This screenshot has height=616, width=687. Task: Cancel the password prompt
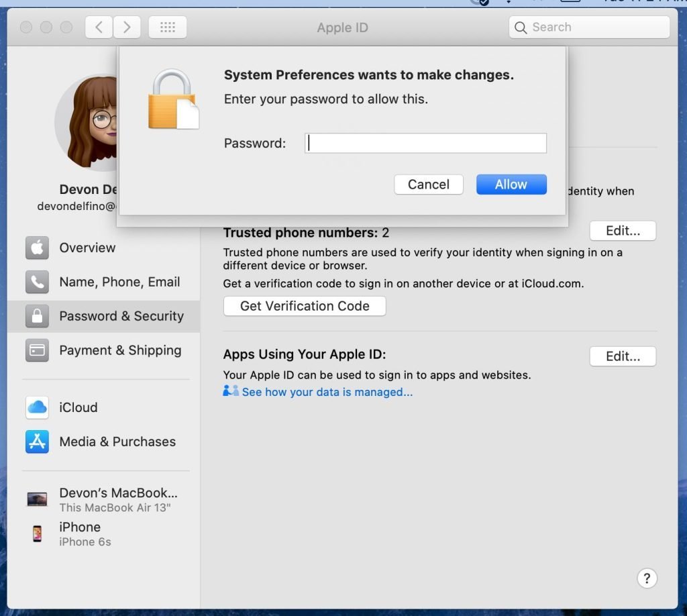(429, 185)
